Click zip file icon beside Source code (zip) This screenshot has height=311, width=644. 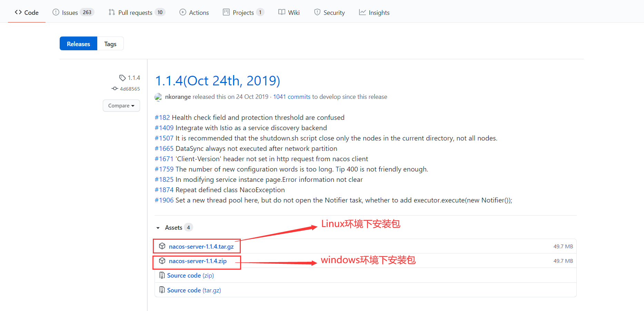[x=162, y=275]
